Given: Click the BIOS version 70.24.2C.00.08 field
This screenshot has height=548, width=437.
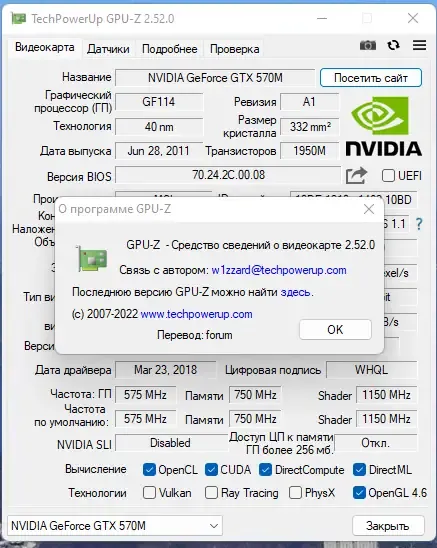Looking at the screenshot, I should [x=228, y=175].
